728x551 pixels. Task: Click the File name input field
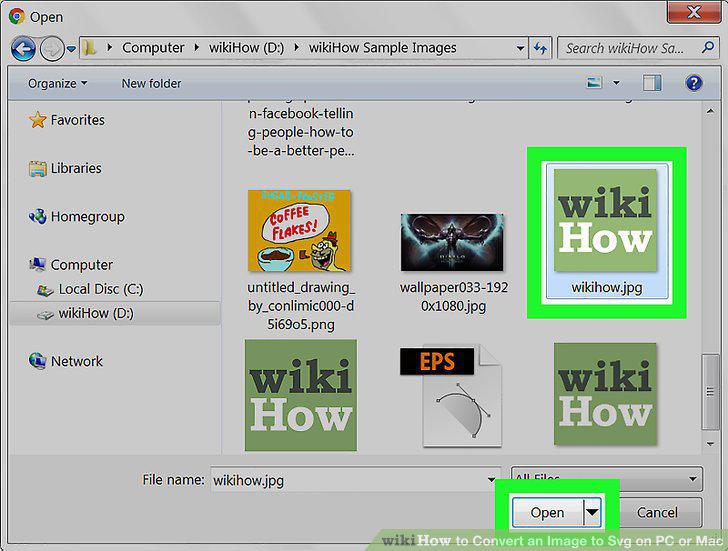[x=355, y=480]
